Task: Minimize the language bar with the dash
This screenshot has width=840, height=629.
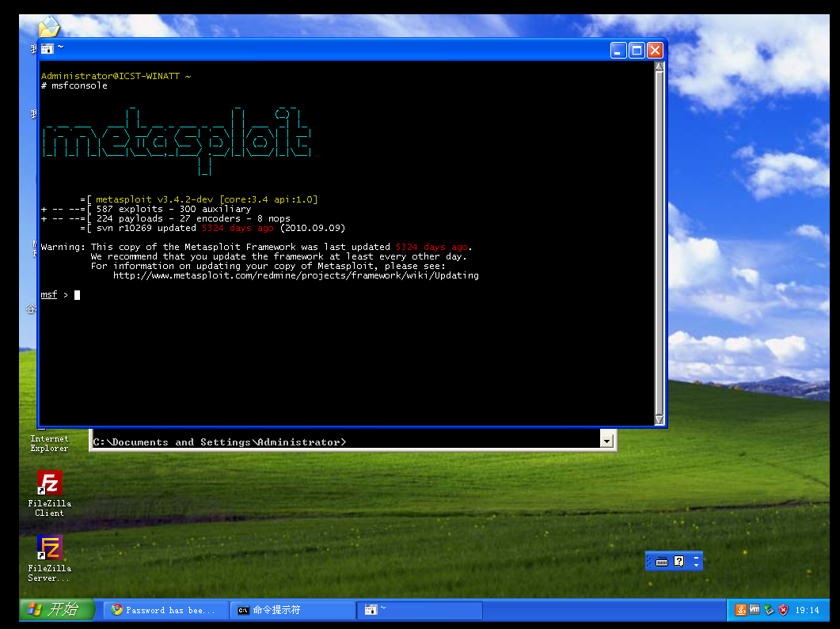Action: pos(696,557)
